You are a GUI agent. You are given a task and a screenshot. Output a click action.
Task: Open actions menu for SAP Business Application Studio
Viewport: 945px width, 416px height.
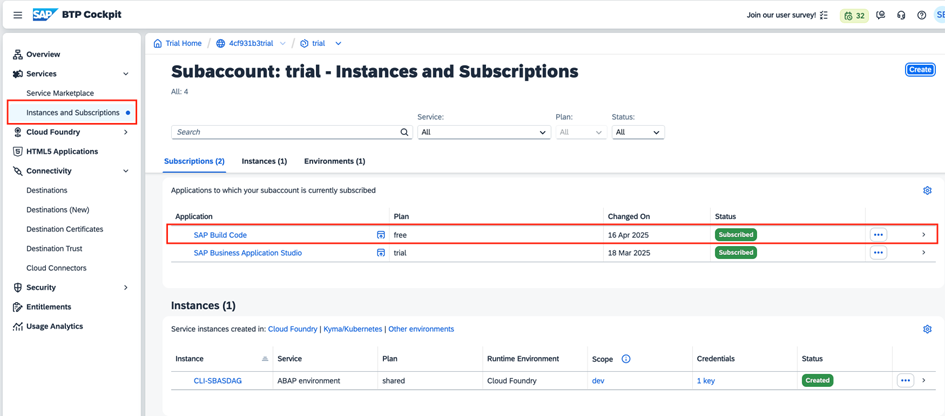click(878, 253)
